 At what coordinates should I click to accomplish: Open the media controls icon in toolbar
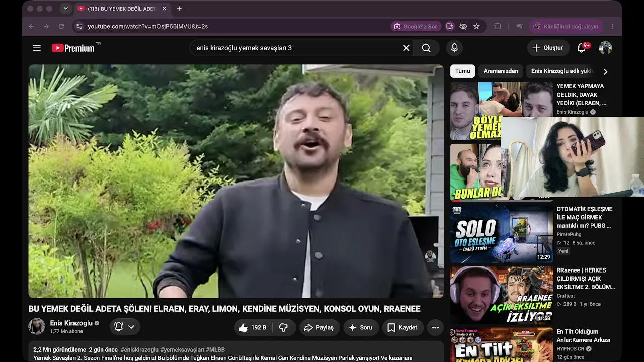point(520,26)
